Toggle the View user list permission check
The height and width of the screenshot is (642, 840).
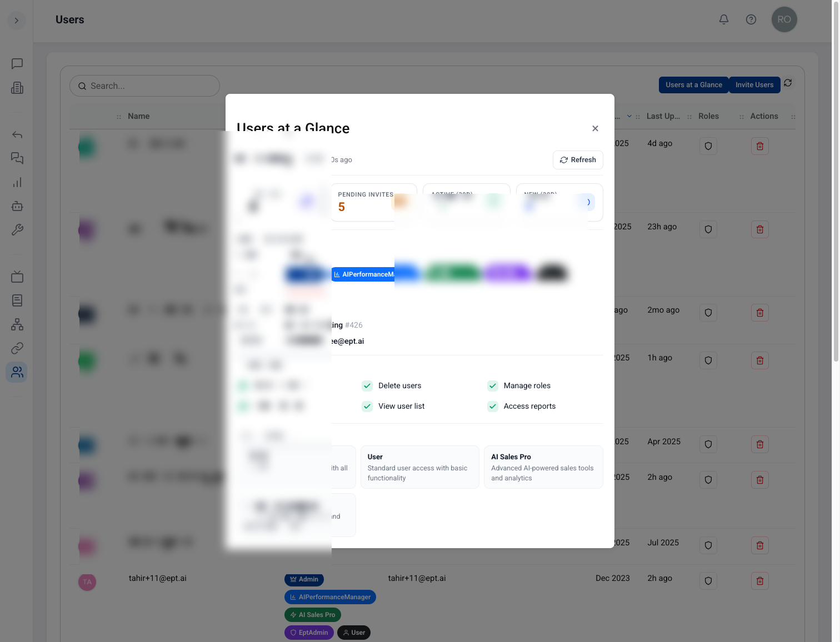367,407
